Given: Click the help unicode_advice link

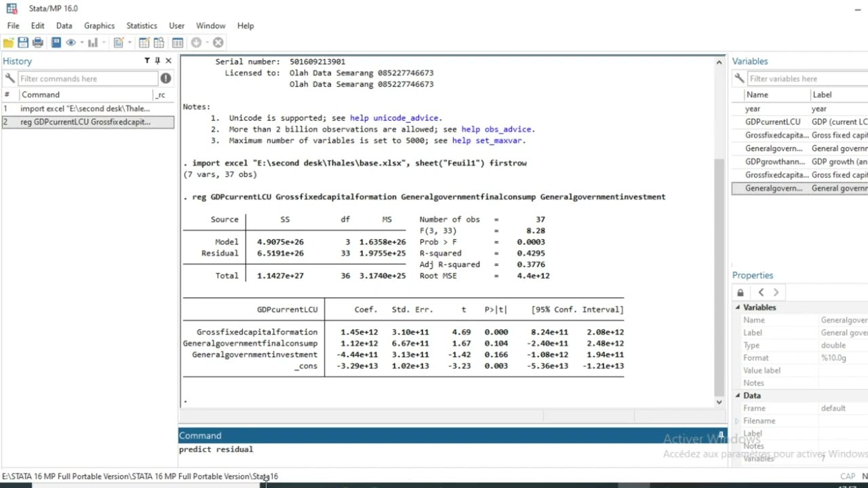Looking at the screenshot, I should point(396,118).
